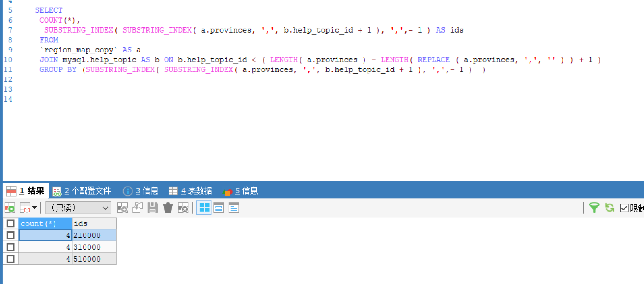Screen dimensions: 644x284
Task: Click the save changes floppy icon
Action: [x=153, y=208]
